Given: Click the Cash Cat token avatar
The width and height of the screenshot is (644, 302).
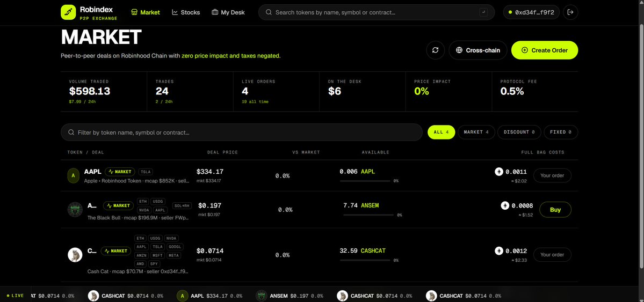Looking at the screenshot, I should (x=75, y=255).
